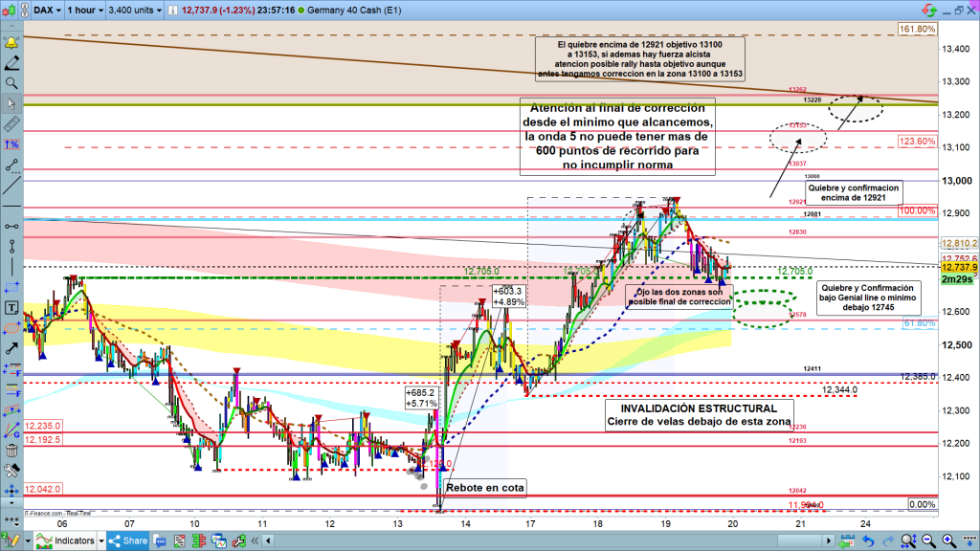Select the text annotation tool

pyautogui.click(x=12, y=308)
